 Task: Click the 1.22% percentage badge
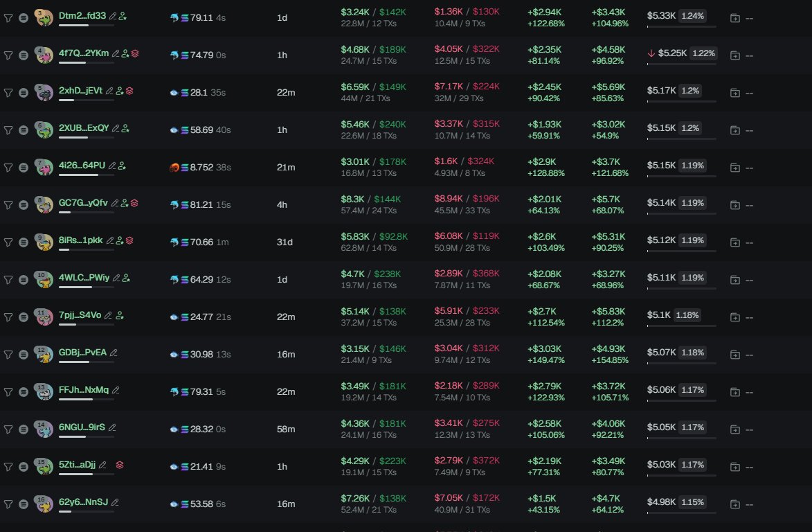(704, 53)
